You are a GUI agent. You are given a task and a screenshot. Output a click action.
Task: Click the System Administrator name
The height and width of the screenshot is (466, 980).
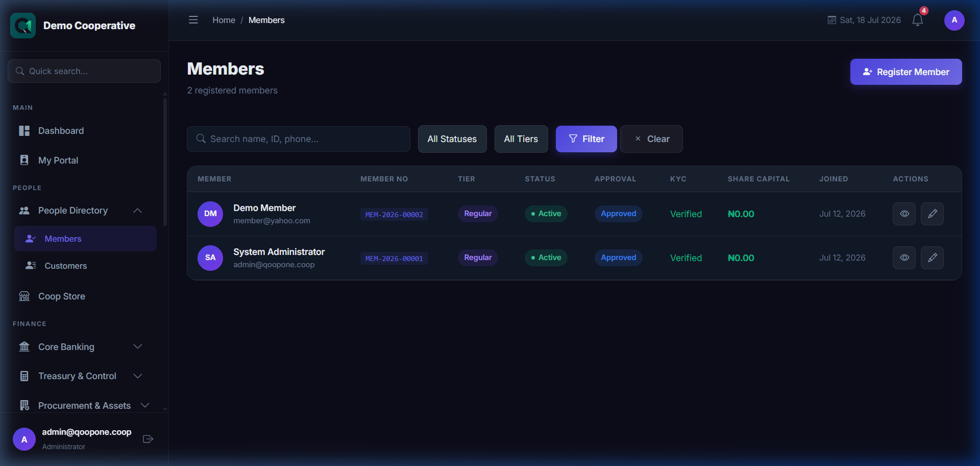pos(279,252)
